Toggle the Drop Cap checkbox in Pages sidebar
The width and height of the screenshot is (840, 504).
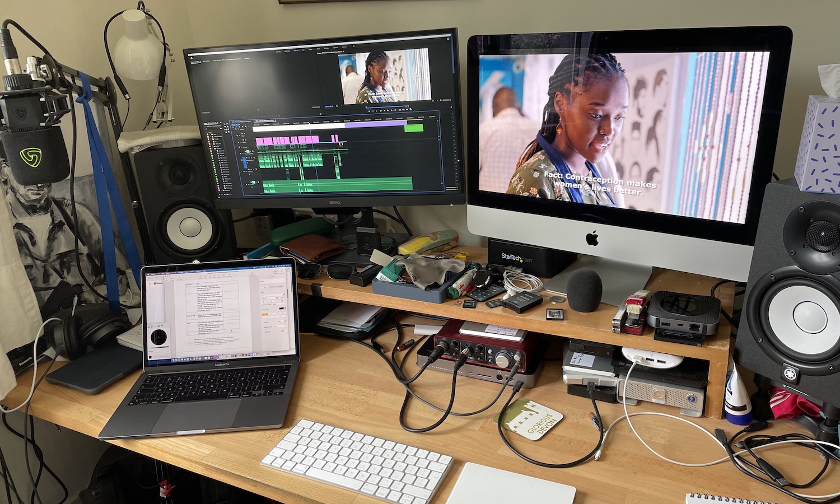tap(264, 332)
